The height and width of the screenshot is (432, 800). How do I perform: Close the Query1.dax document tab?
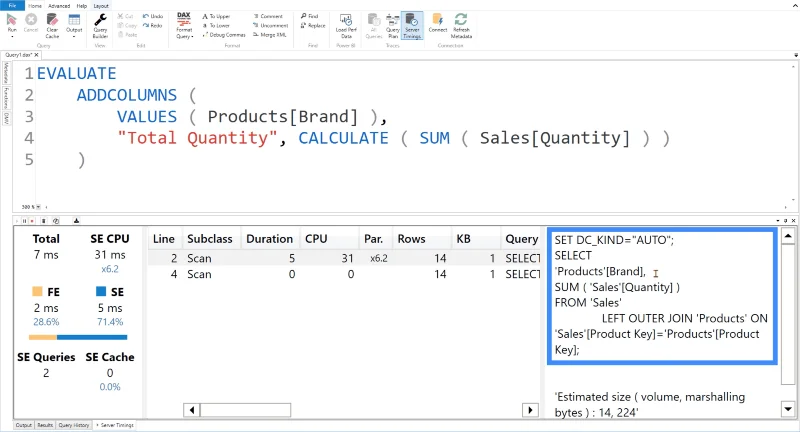[x=36, y=55]
